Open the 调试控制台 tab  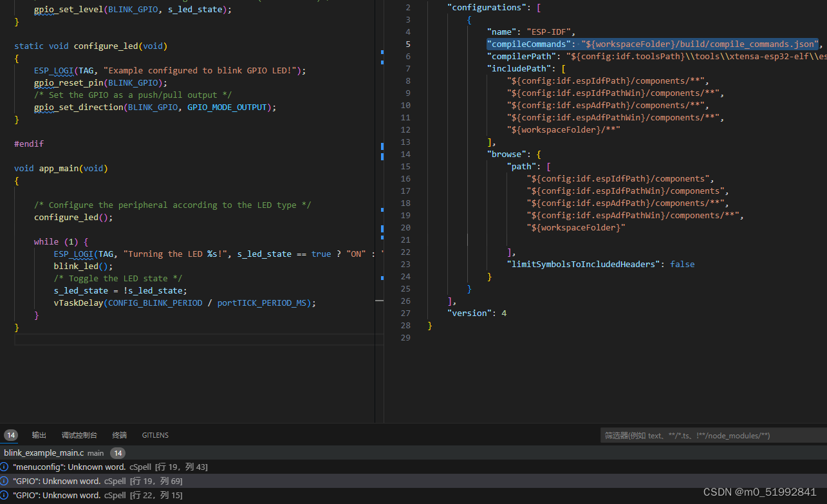click(x=79, y=435)
